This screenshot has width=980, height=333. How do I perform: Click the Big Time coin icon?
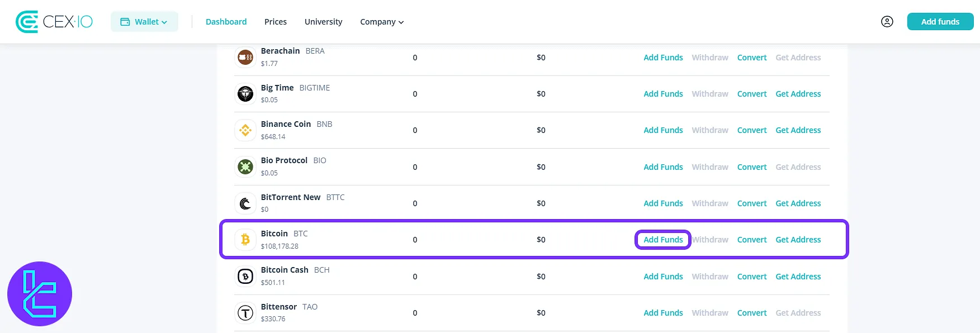(x=245, y=94)
